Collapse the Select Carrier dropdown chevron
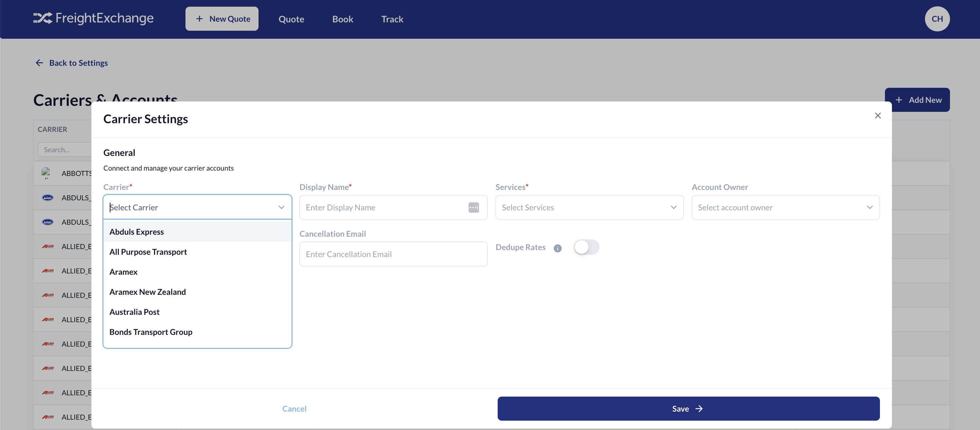Viewport: 980px width, 430px height. 281,208
